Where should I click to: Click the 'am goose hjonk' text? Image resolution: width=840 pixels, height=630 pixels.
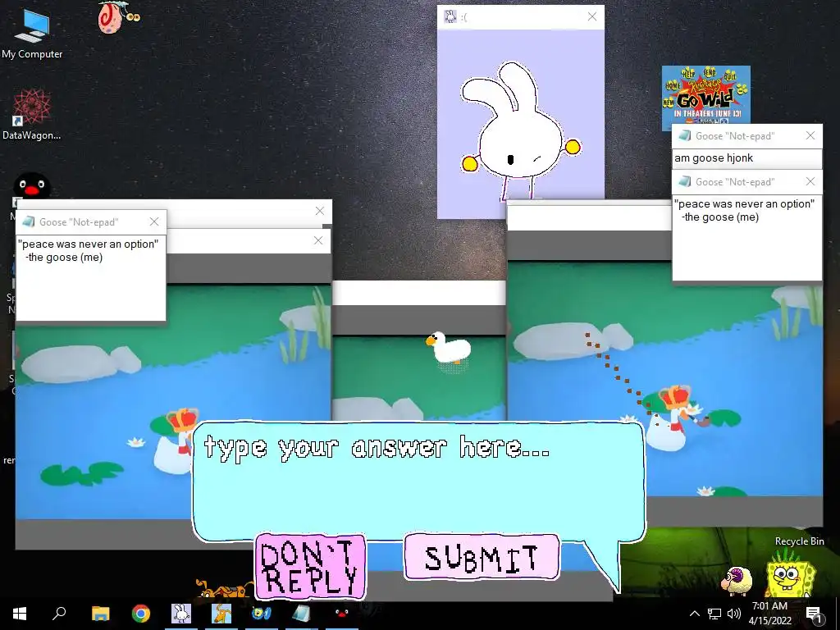(x=714, y=158)
